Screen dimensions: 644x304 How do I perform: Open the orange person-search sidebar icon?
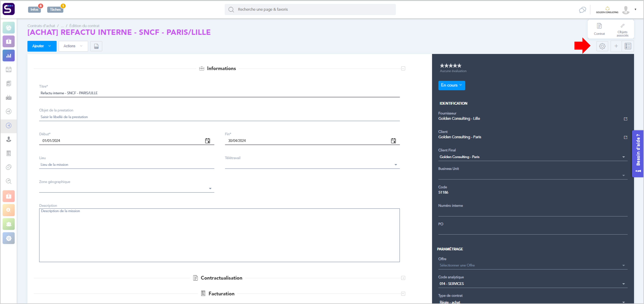click(8, 210)
